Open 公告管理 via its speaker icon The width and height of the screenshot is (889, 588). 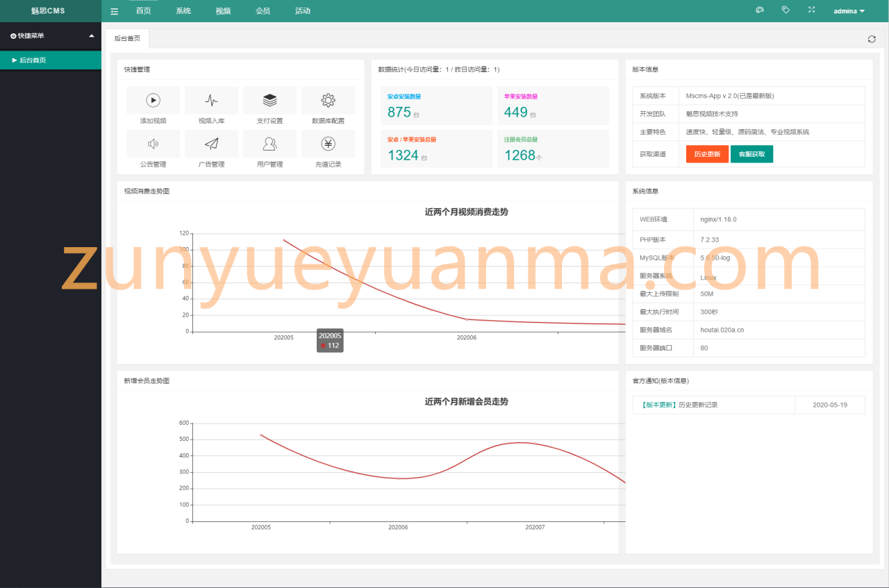(x=153, y=144)
